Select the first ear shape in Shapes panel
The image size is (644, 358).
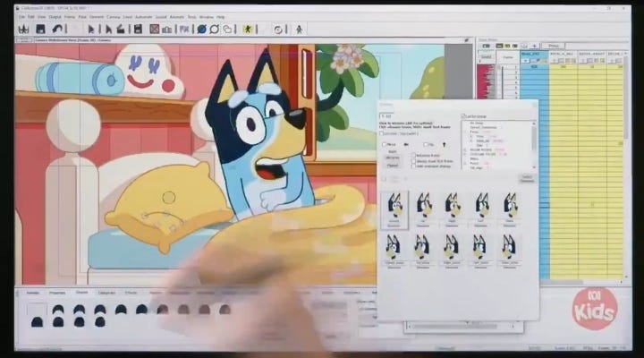coord(58,309)
